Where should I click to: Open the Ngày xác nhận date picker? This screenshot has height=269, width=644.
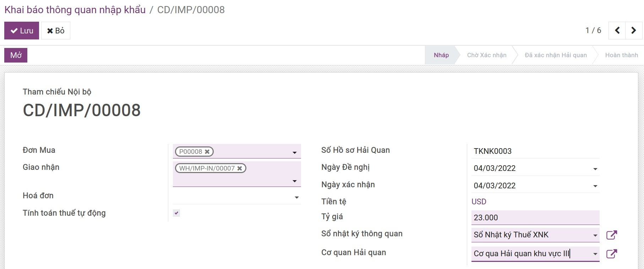pos(595,186)
